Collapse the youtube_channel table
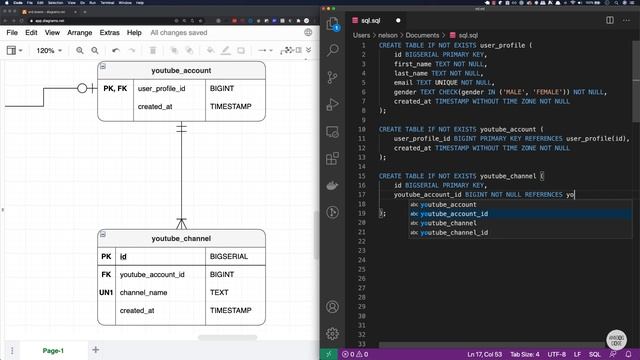This screenshot has height=360, width=640. point(103,234)
